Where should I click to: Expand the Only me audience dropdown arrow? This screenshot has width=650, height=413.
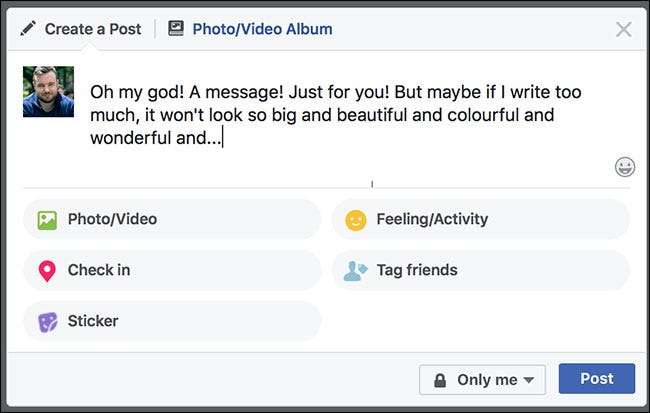(x=528, y=380)
